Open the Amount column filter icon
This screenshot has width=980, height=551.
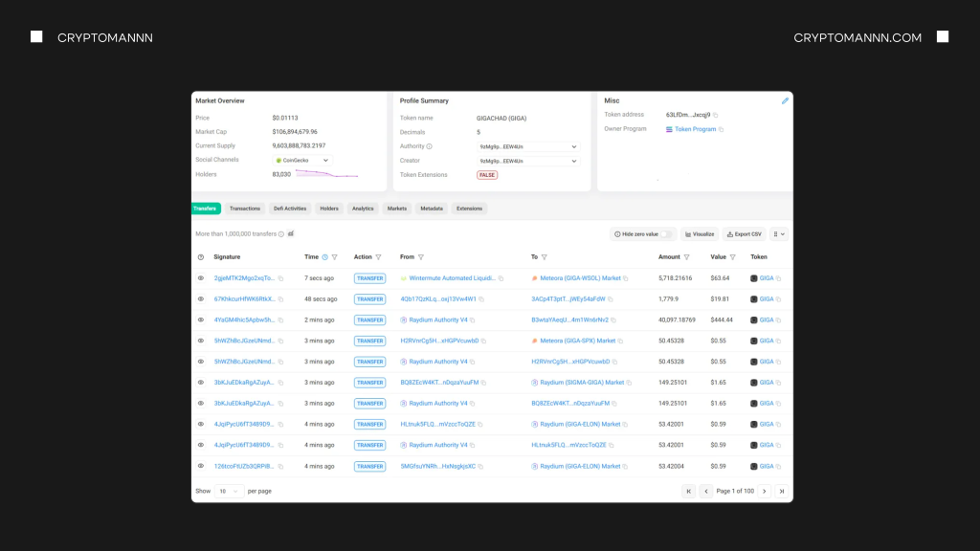tap(687, 256)
